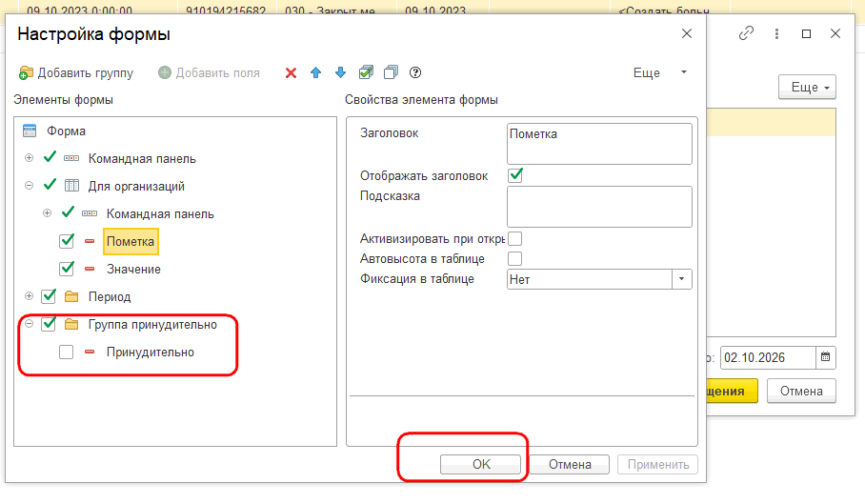This screenshot has width=865, height=504.
Task: Select the Форма root tree item
Action: click(66, 131)
